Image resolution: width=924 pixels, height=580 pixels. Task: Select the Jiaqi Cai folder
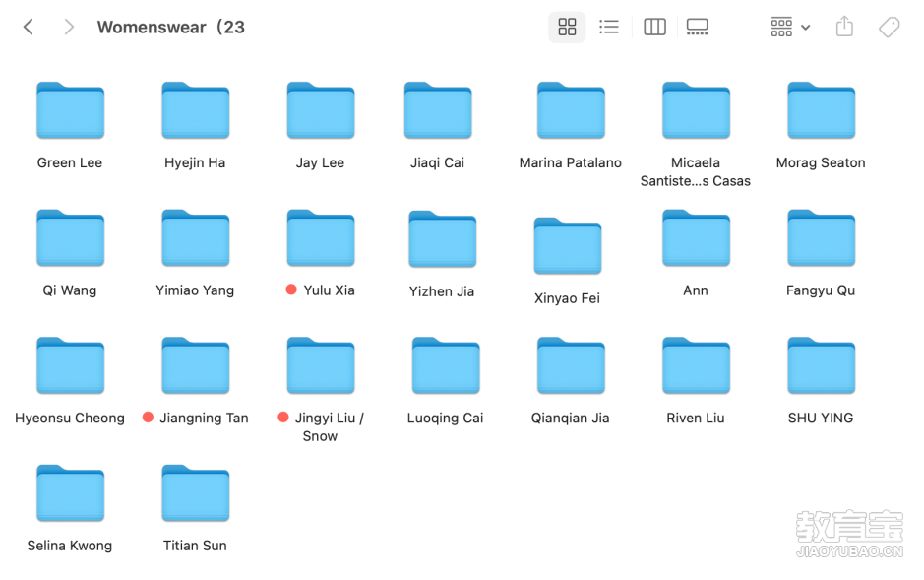438,110
